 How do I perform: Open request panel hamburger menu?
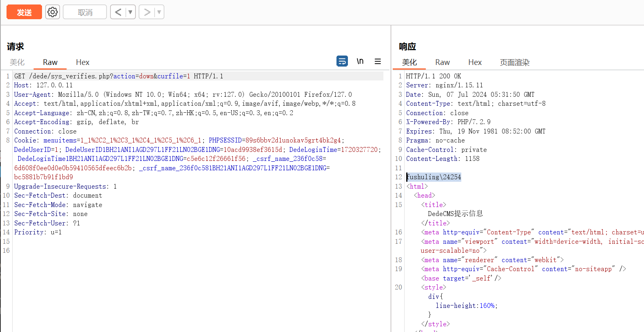378,61
